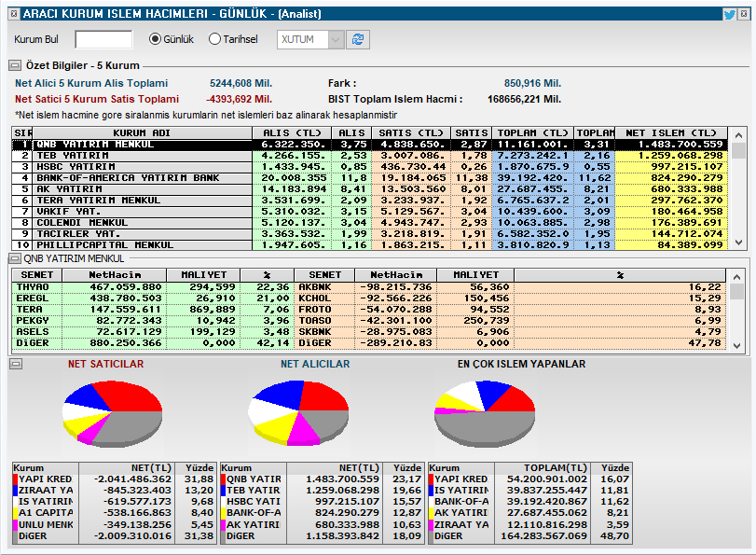The width and height of the screenshot is (756, 555).
Task: Click QNB YATIR row in net buyers legend
Action: coord(322,479)
